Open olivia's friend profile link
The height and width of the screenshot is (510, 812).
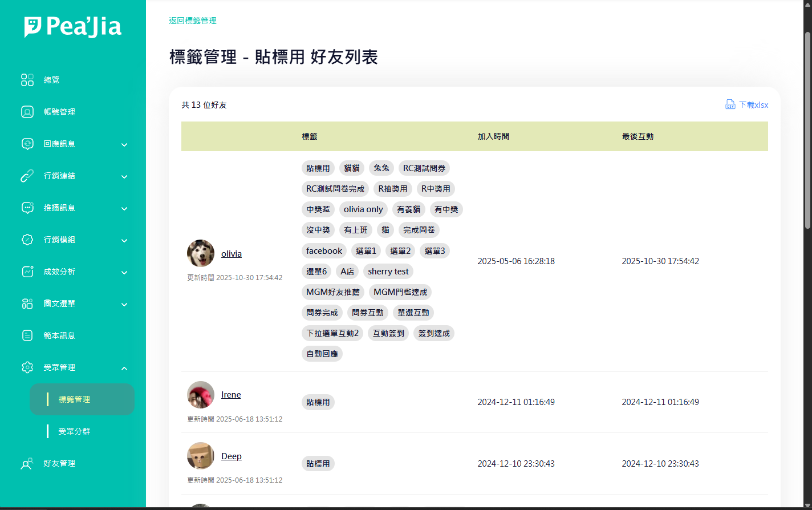(x=232, y=254)
